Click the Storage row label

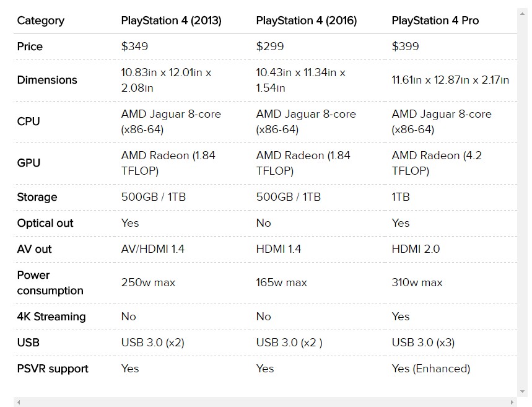(x=37, y=197)
